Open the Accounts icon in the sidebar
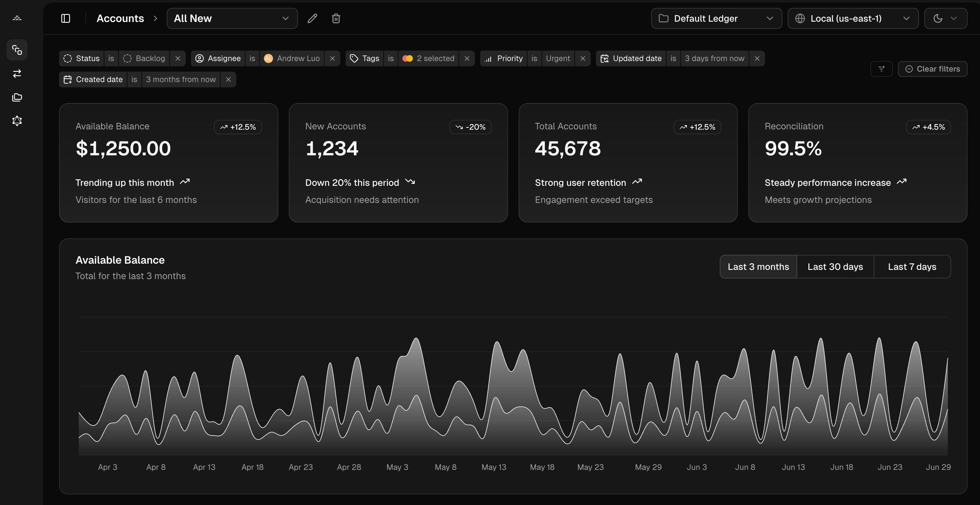This screenshot has height=505, width=980. point(17,50)
